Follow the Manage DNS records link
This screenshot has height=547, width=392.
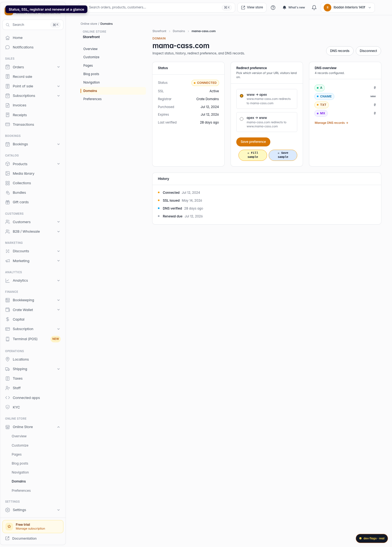click(331, 123)
